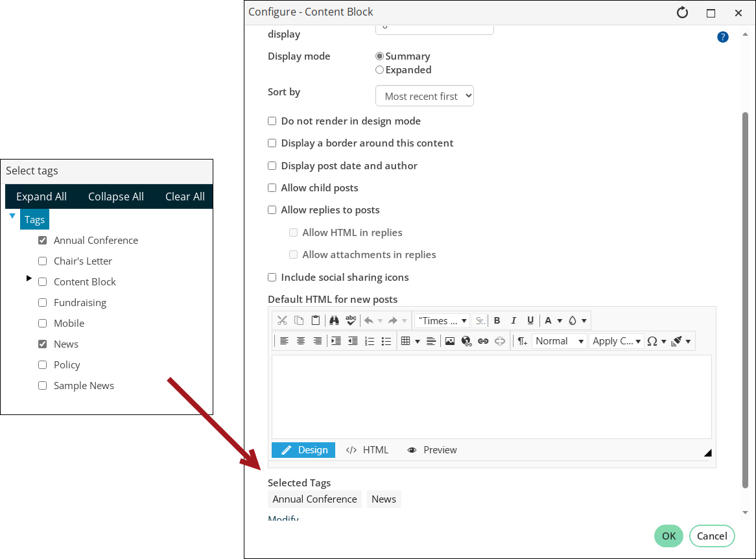Click the OK button
This screenshot has height=559, width=756.
tap(668, 536)
